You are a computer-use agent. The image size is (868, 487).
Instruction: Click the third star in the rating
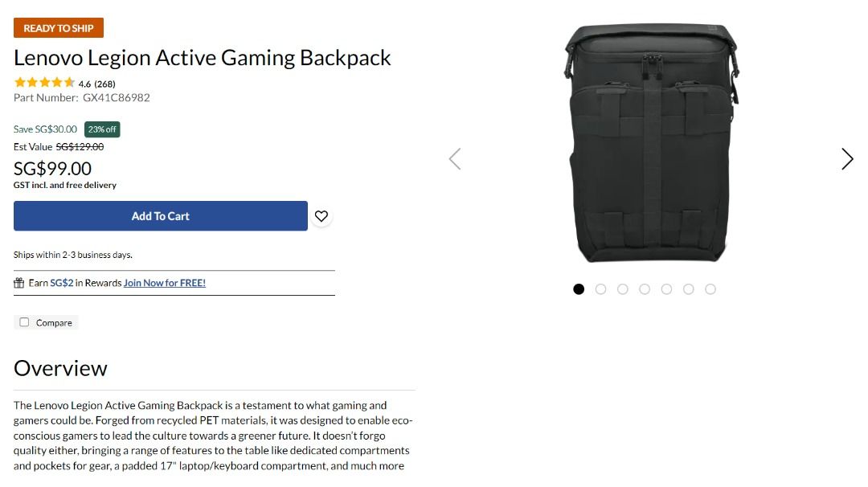pos(45,82)
